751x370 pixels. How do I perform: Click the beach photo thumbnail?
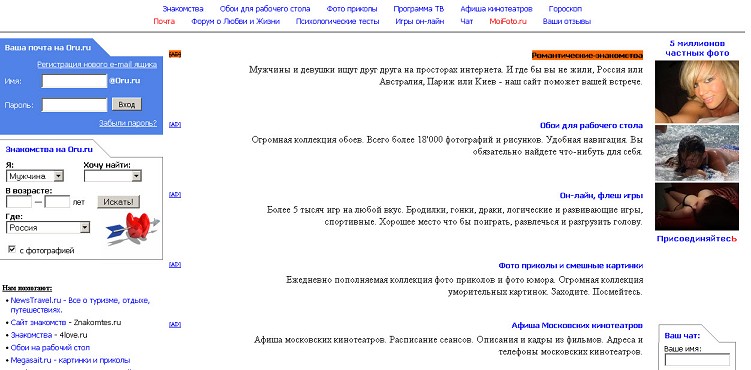coord(697,153)
